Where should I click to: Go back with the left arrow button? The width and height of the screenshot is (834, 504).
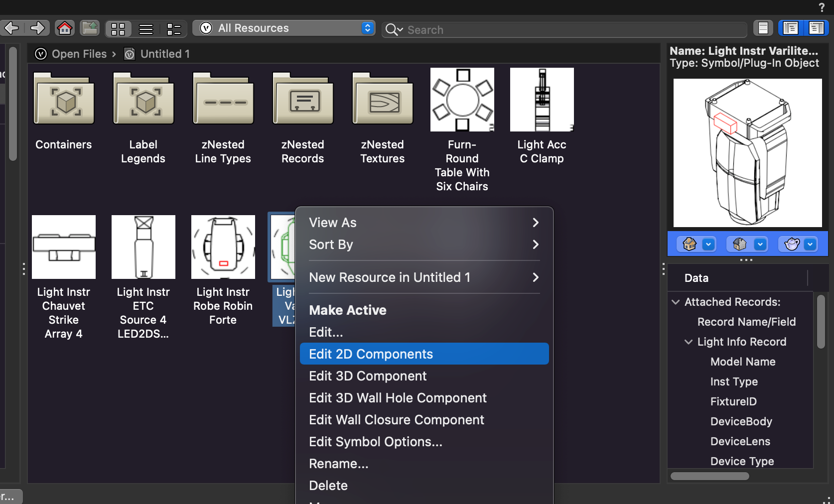coord(11,28)
